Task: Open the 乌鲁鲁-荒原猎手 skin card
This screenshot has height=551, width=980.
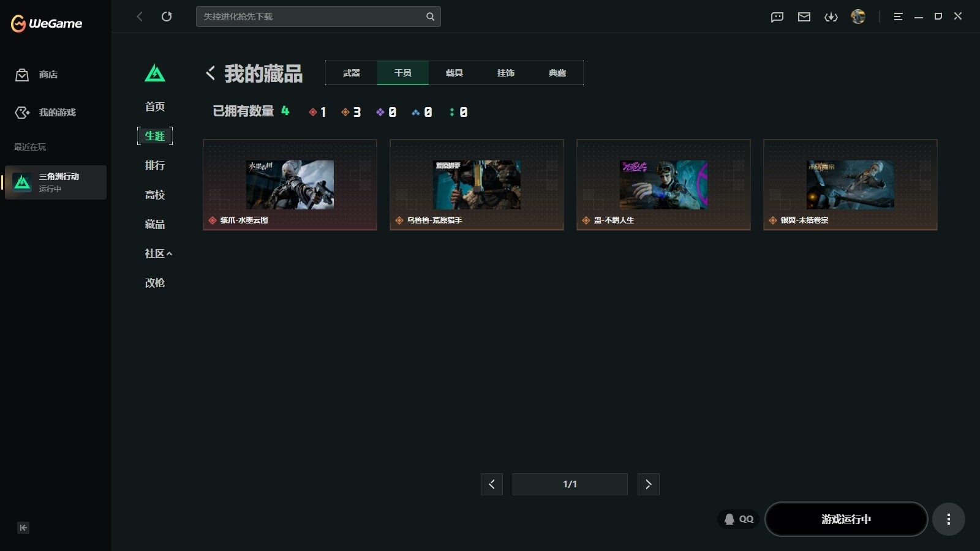Action: tap(477, 185)
